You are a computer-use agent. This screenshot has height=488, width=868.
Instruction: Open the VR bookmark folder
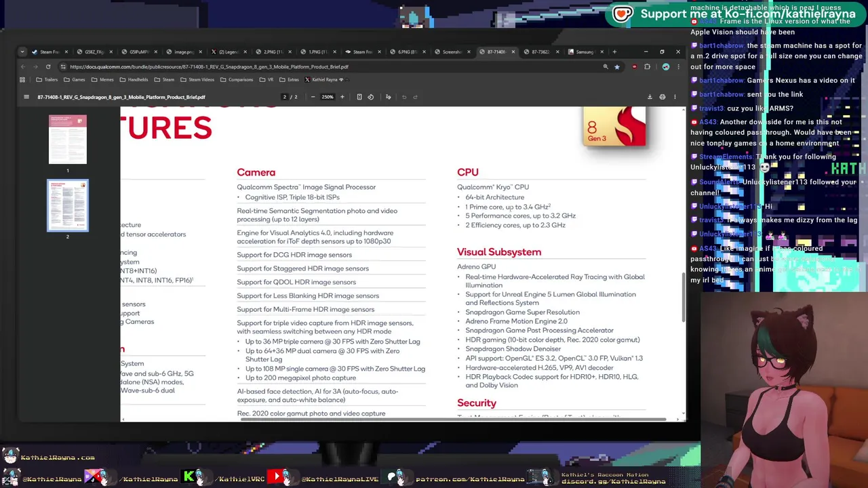point(267,79)
